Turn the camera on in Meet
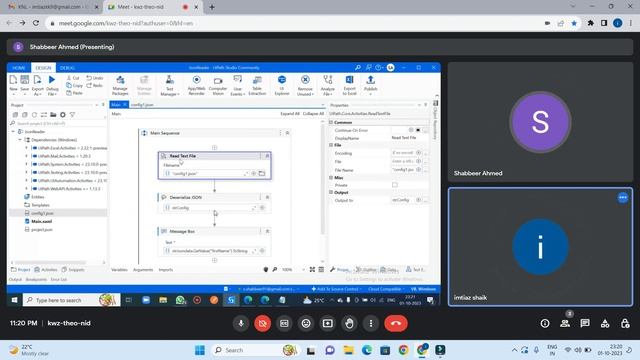 coord(262,323)
